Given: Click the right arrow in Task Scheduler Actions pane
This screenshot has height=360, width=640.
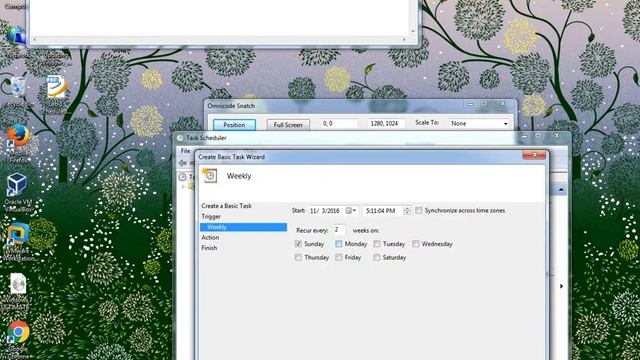Looking at the screenshot, I should [561, 286].
